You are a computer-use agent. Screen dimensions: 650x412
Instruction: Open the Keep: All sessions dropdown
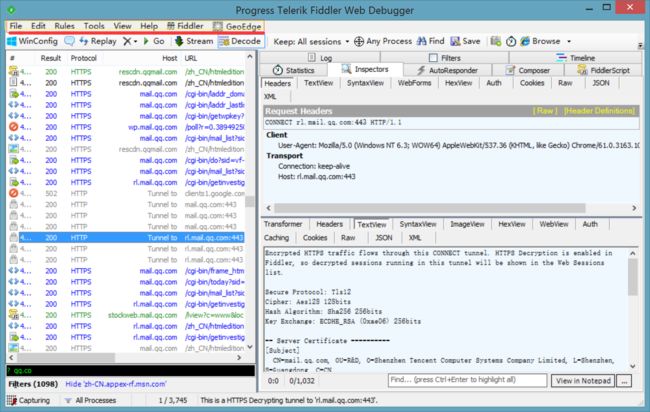(311, 41)
